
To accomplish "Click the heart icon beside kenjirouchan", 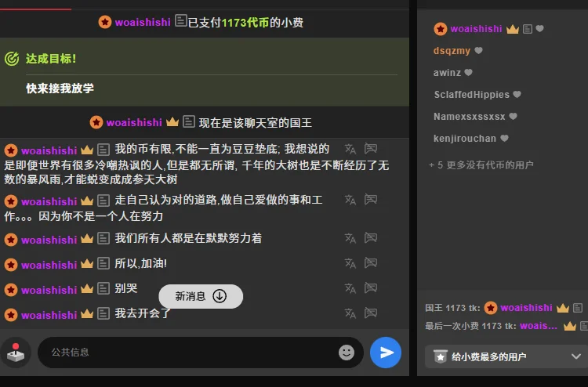I will 505,139.
